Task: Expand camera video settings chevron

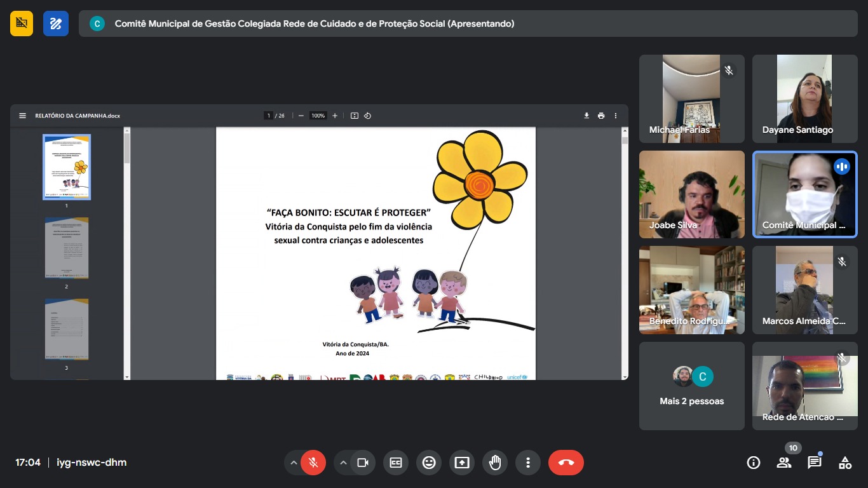Action: point(344,463)
